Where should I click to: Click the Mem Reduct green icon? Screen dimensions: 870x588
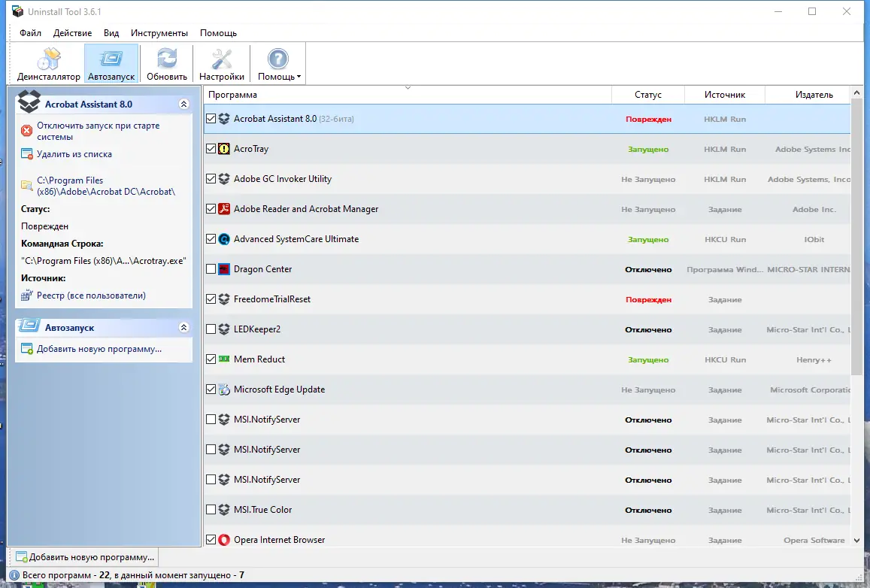224,359
